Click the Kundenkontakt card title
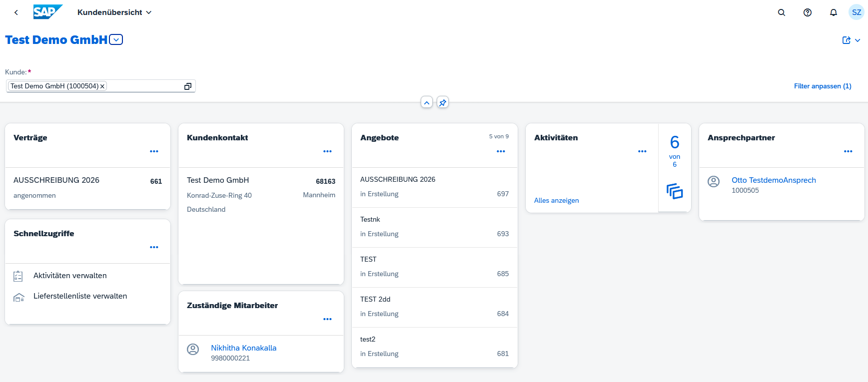 click(217, 138)
